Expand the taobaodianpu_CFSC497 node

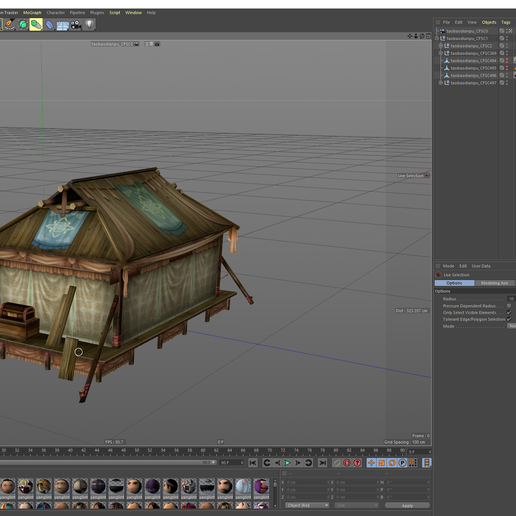(441, 83)
